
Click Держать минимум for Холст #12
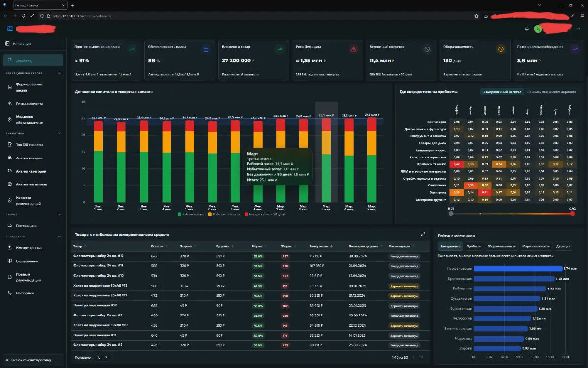(x=404, y=286)
